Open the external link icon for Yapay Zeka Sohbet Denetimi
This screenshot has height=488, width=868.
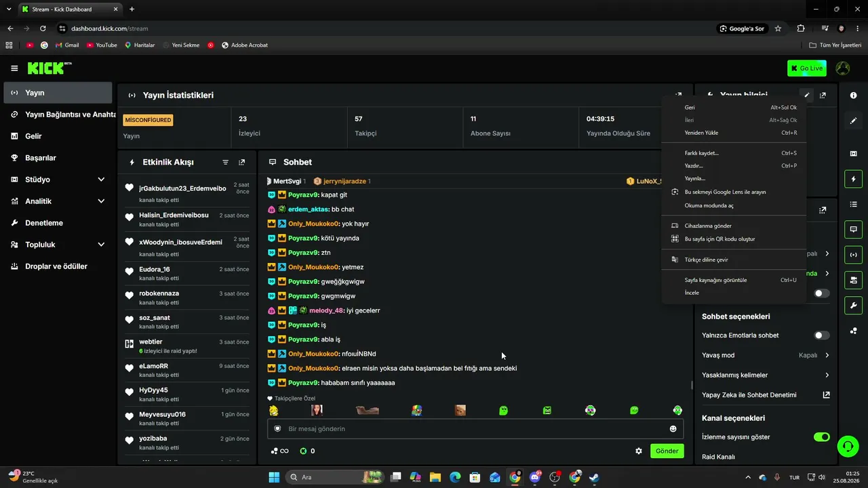tap(826, 395)
